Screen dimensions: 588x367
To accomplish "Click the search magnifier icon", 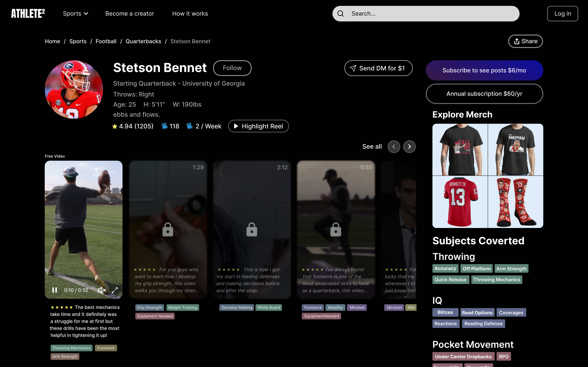I will click(x=341, y=14).
